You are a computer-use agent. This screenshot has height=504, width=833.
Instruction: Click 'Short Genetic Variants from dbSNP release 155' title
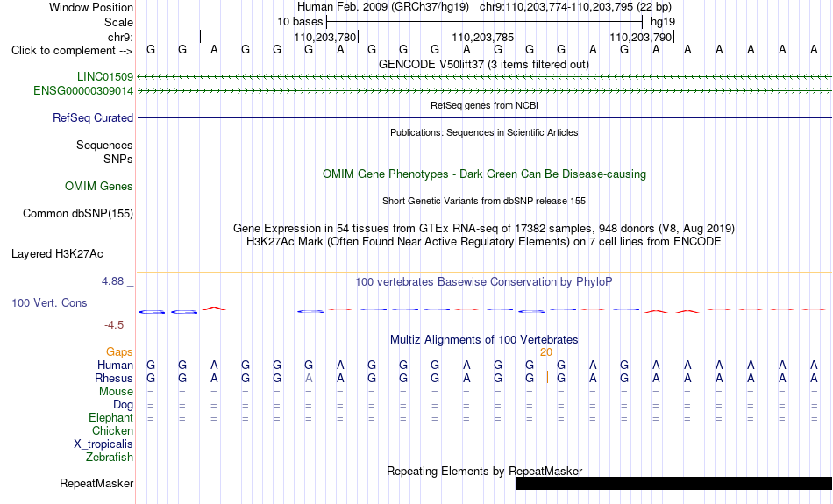[484, 201]
